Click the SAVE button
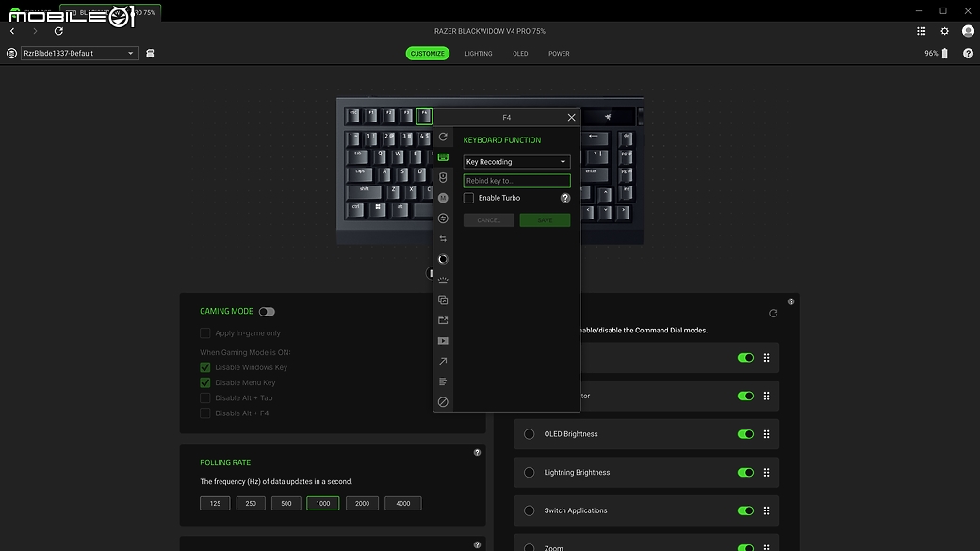Viewport: 980px width, 551px height. (x=545, y=219)
